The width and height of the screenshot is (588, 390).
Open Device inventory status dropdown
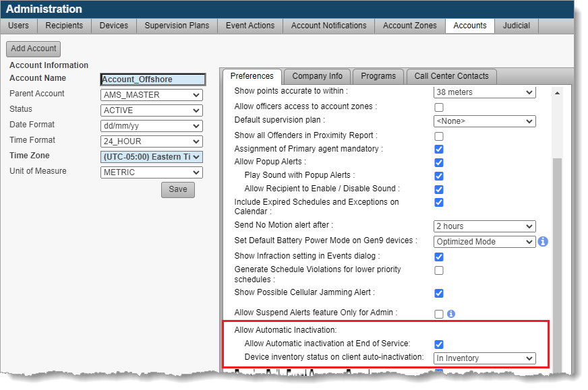pos(484,358)
